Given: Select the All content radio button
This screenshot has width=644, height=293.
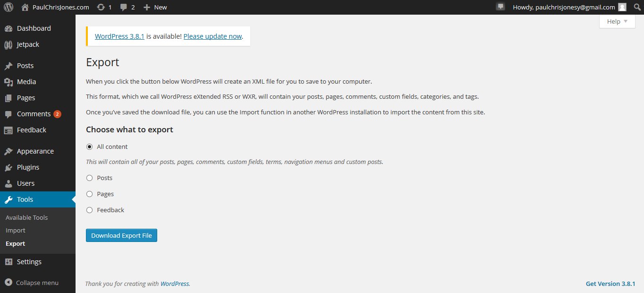Looking at the screenshot, I should pos(89,146).
